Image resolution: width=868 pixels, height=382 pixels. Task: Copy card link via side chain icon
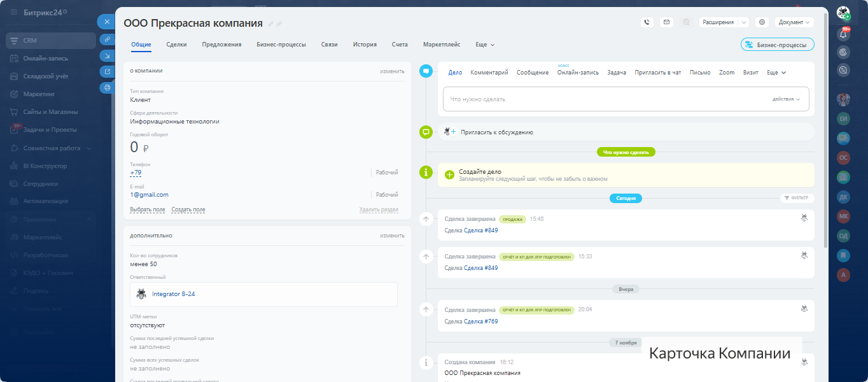tap(107, 39)
